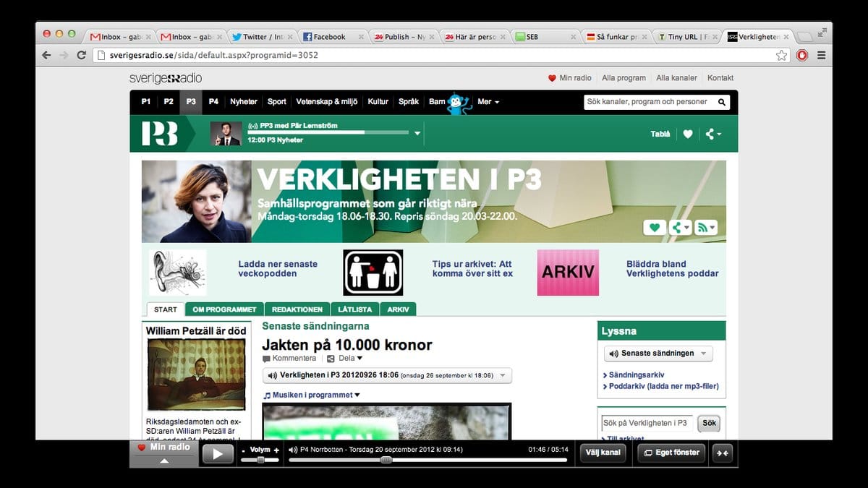This screenshot has height=488, width=868.
Task: Open the Tablå schedule link
Action: (660, 134)
